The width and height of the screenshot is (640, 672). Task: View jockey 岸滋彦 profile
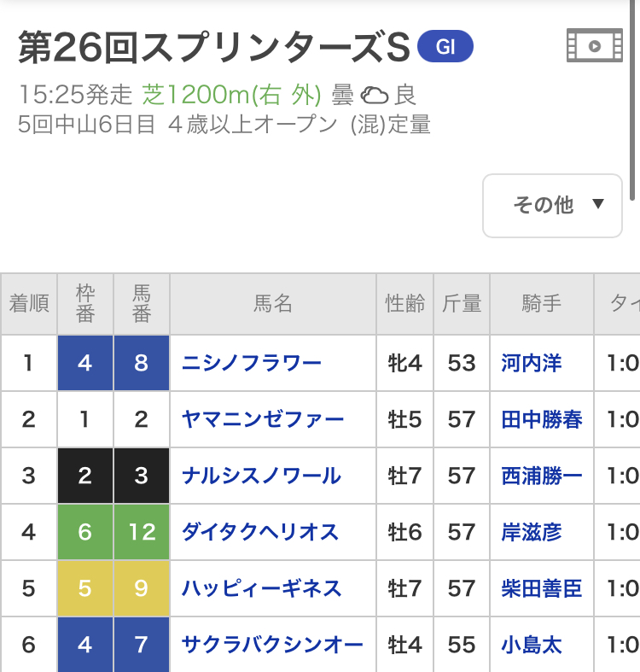tap(531, 532)
